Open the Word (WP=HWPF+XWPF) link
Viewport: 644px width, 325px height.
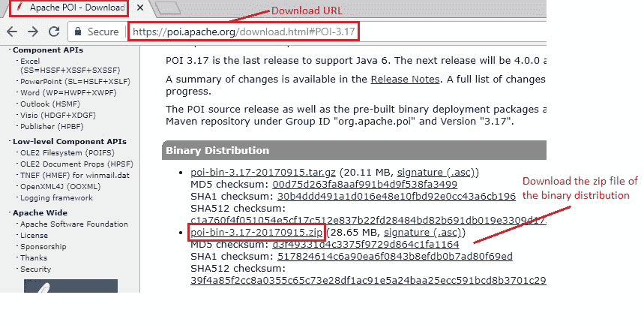tap(68, 92)
